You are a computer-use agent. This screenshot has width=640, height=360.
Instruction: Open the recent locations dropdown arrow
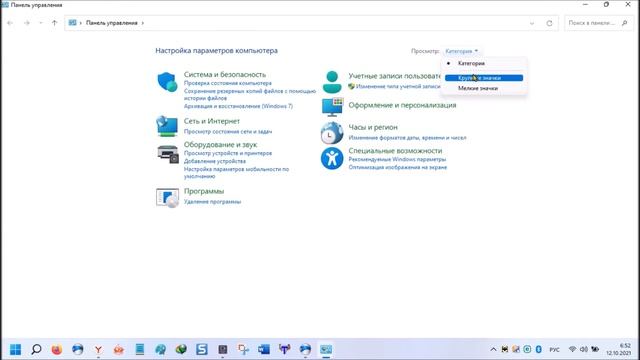tap(41, 23)
